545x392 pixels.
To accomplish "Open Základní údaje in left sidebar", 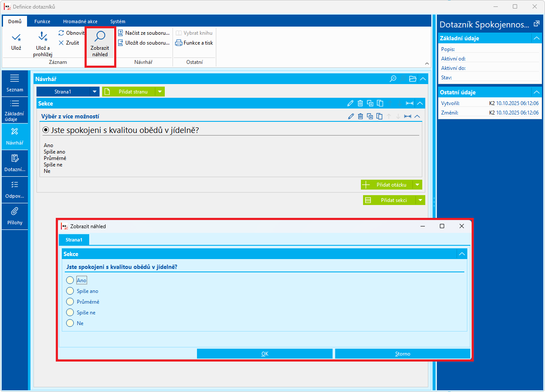I will point(15,110).
